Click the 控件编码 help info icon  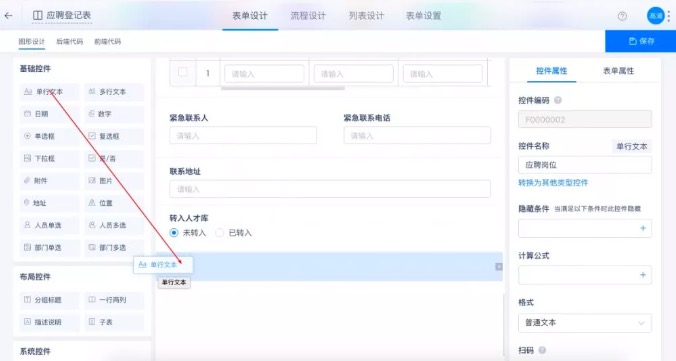click(x=557, y=100)
